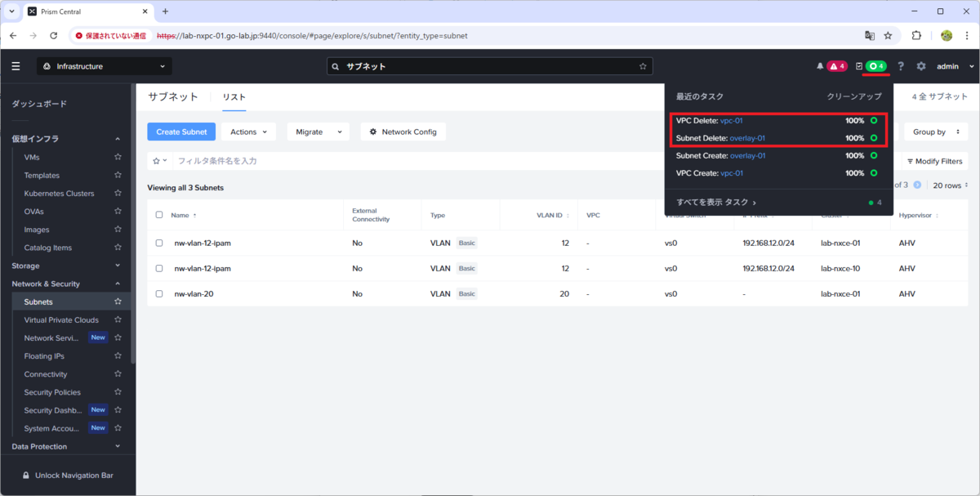Open すべてを表示 タスク link
The width and height of the screenshot is (980, 496).
tap(716, 202)
